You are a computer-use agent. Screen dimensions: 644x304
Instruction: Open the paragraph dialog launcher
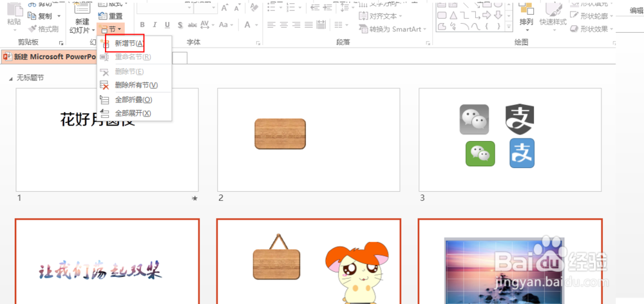tap(428, 43)
